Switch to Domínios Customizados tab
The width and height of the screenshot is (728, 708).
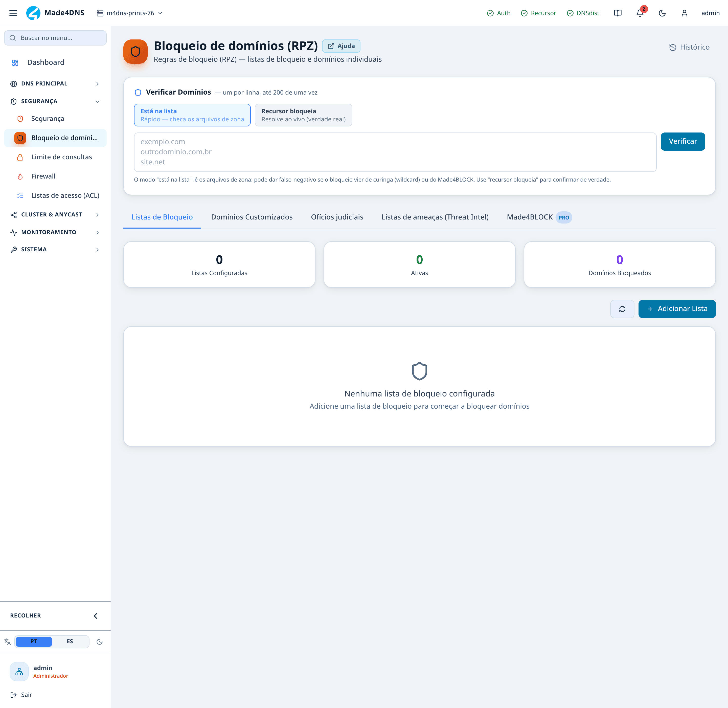(x=252, y=217)
